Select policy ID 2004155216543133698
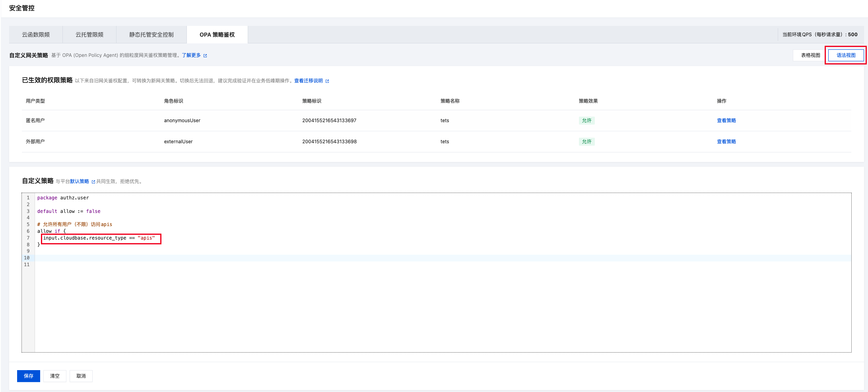The height and width of the screenshot is (392, 868). 329,142
